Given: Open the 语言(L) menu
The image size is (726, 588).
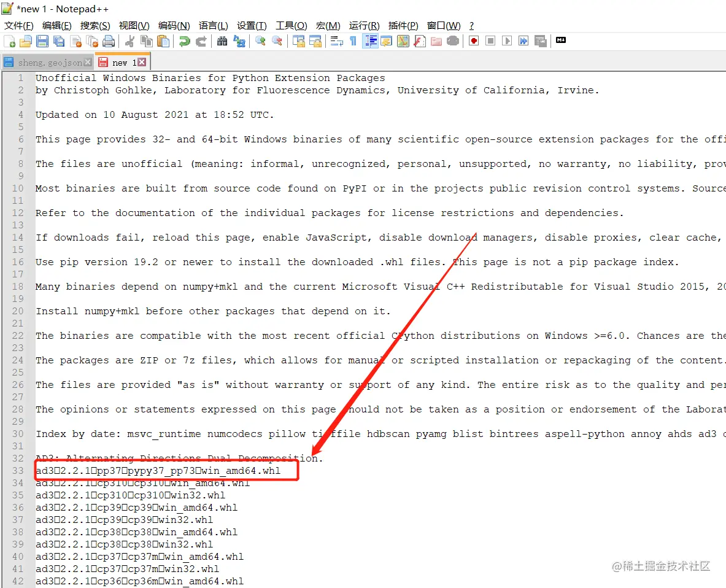Looking at the screenshot, I should (x=213, y=25).
